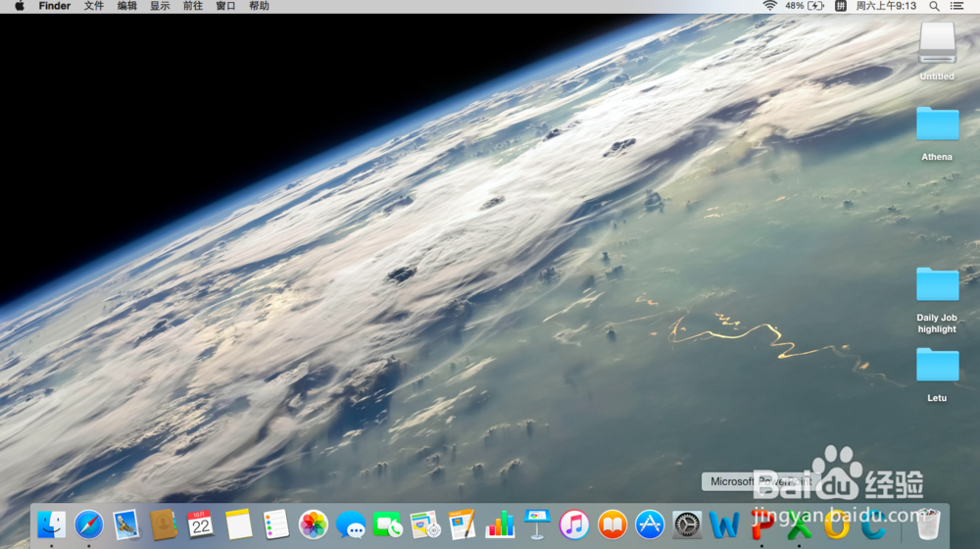This screenshot has width=980, height=549.
Task: Open the Wi-Fi status menu
Action: pos(769,6)
